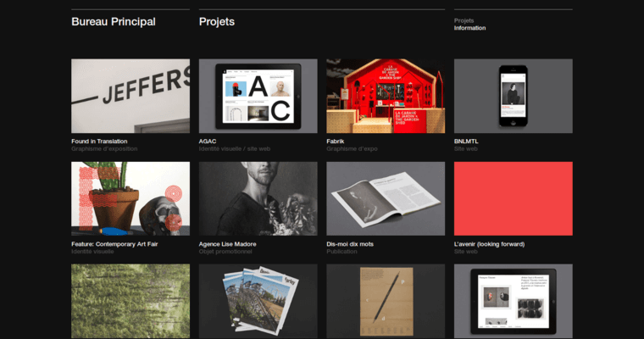The width and height of the screenshot is (644, 339).
Task: Open the Bureau Principal home link
Action: pyautogui.click(x=114, y=22)
